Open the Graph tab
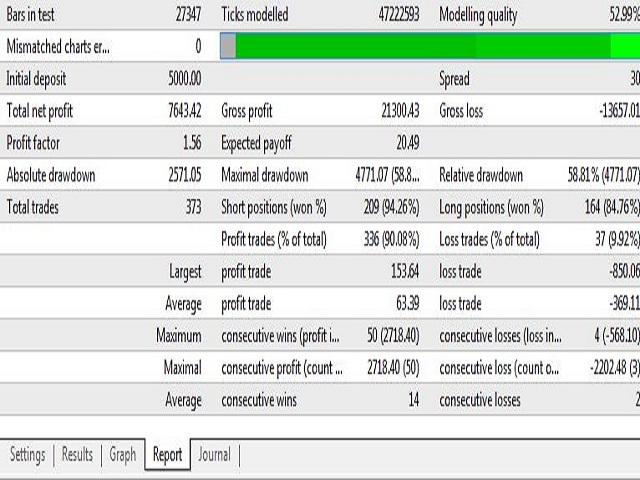The width and height of the screenshot is (640, 480). [x=122, y=455]
